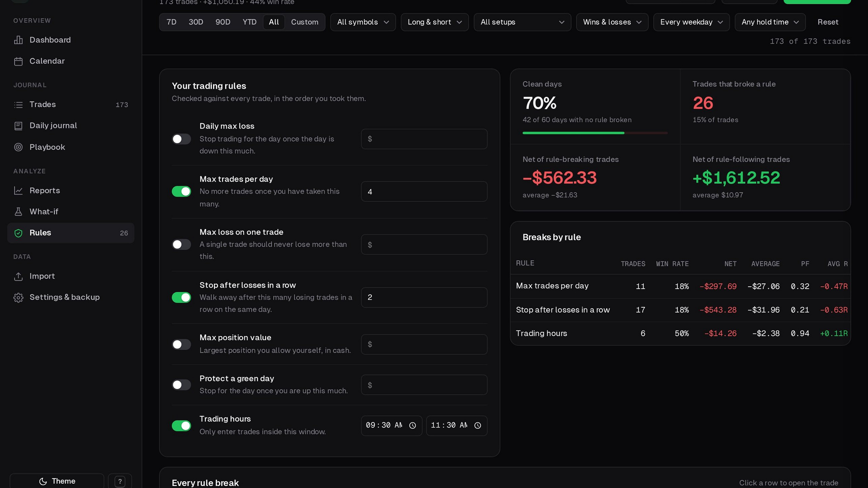868x488 pixels.
Task: Open the All symbols dropdown
Action: [x=363, y=22]
